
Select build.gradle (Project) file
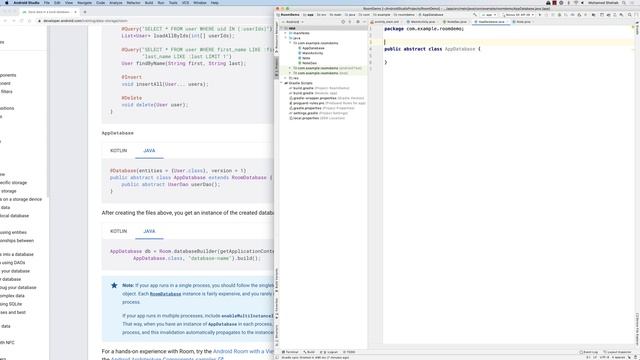(x=320, y=88)
